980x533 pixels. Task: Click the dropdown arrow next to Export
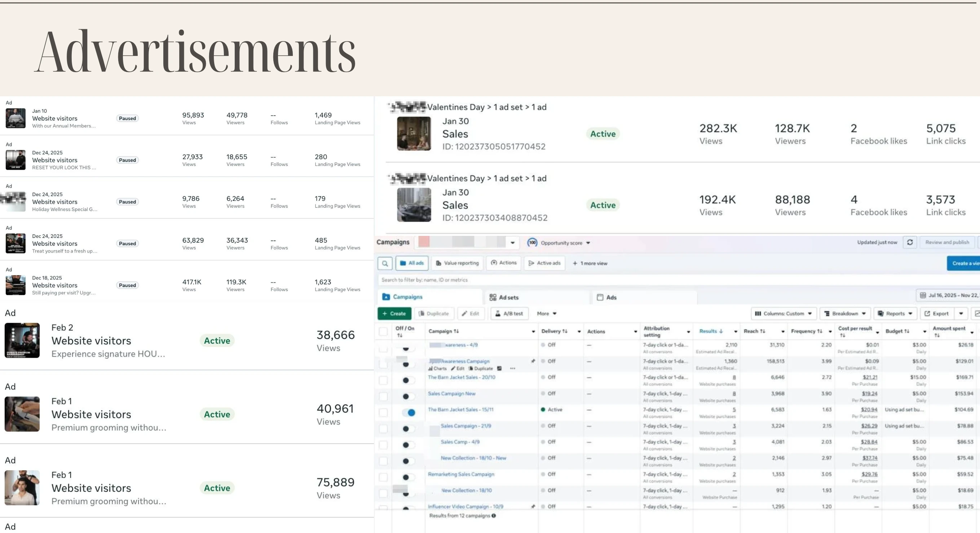tap(961, 313)
